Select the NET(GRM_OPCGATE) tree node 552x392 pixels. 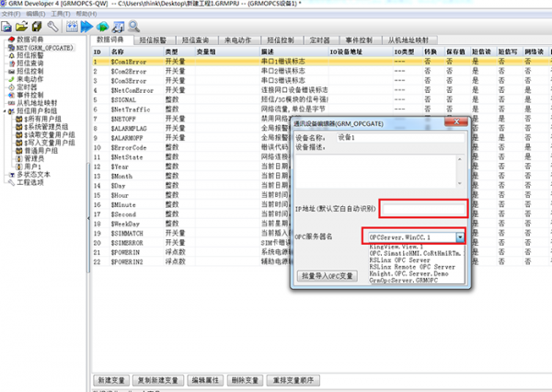click(x=44, y=48)
